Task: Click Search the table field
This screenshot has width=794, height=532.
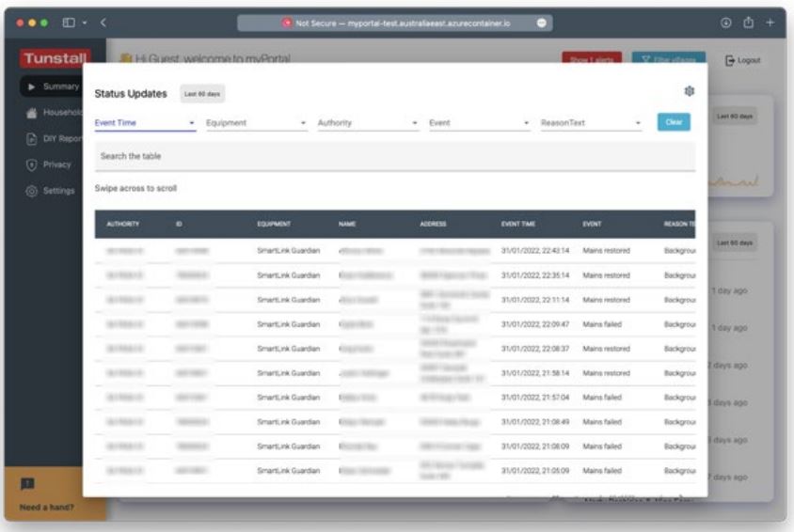Action: click(x=394, y=156)
